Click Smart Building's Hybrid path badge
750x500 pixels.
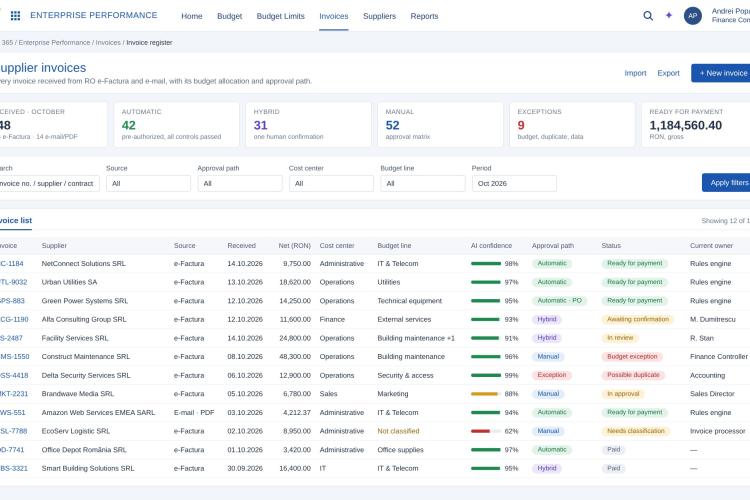[x=546, y=468]
